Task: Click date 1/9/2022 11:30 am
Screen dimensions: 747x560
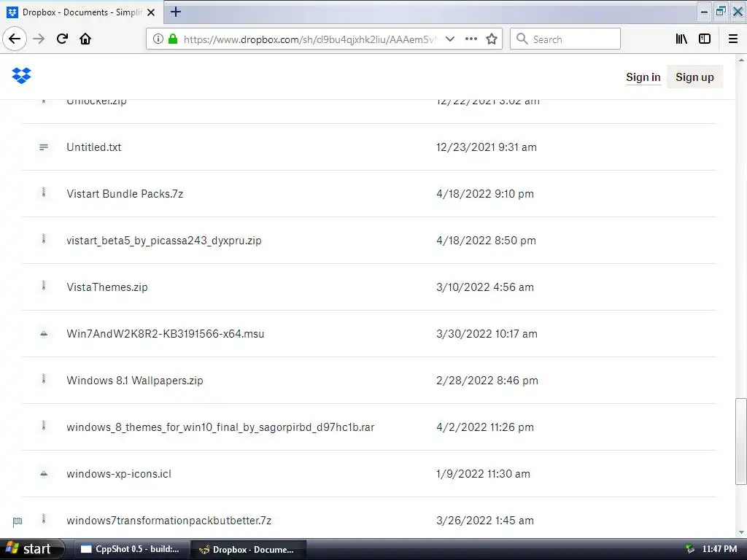Action: [x=483, y=474]
